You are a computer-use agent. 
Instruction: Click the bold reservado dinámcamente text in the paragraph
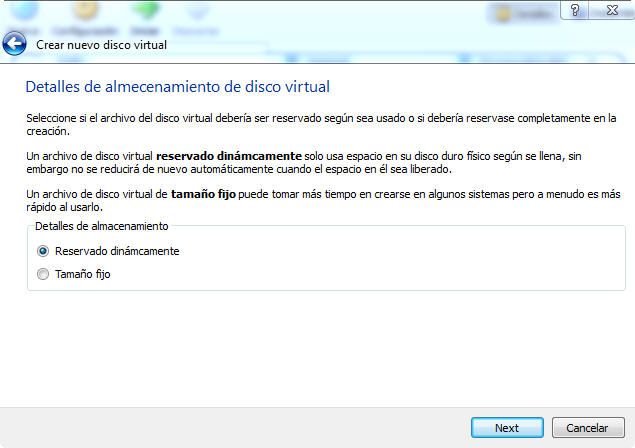(229, 156)
